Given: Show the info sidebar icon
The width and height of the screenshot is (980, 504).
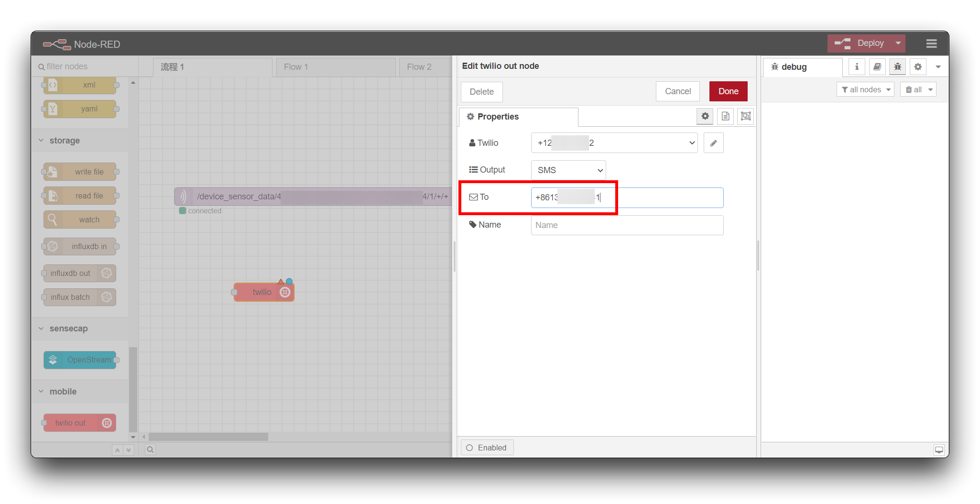Looking at the screenshot, I should [x=857, y=67].
